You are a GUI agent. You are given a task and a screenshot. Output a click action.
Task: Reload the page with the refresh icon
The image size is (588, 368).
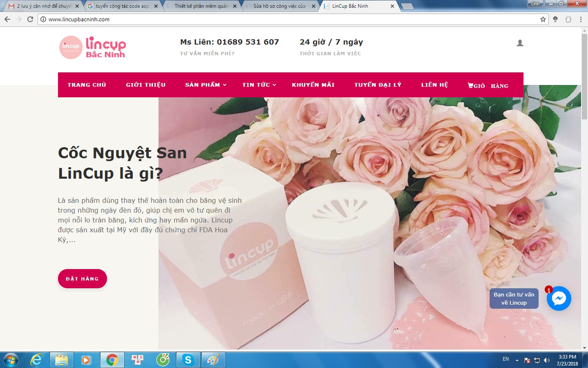click(x=30, y=20)
